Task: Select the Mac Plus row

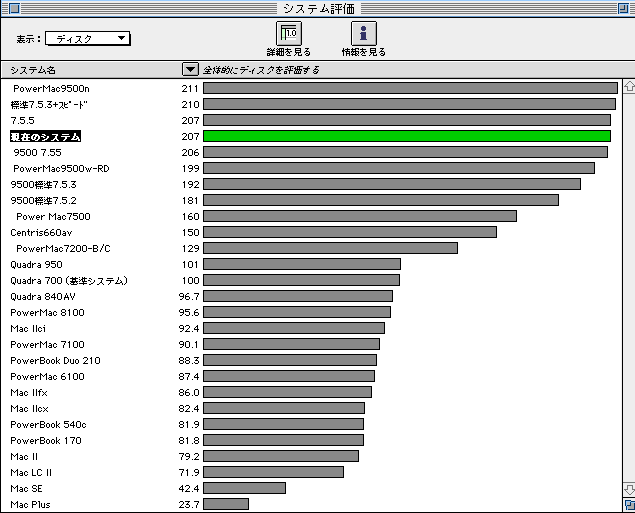Action: click(x=30, y=504)
